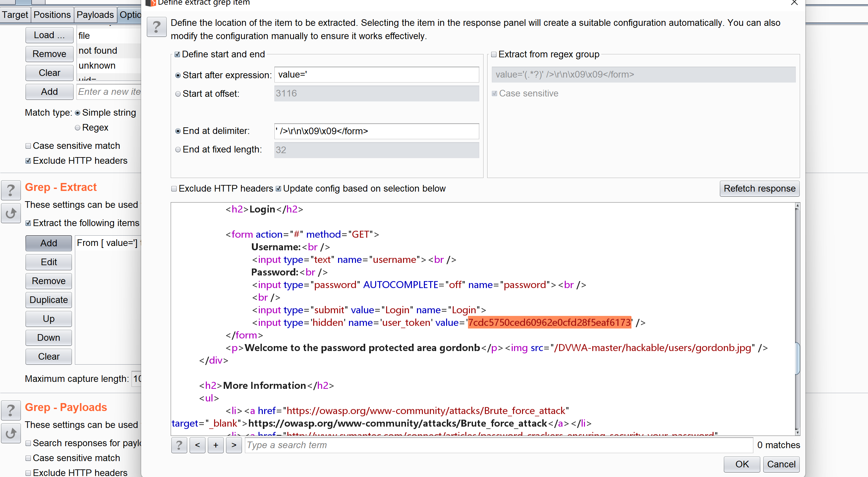868x477 pixels.
Task: Click Remove button in Grep Match list
Action: coord(49,54)
